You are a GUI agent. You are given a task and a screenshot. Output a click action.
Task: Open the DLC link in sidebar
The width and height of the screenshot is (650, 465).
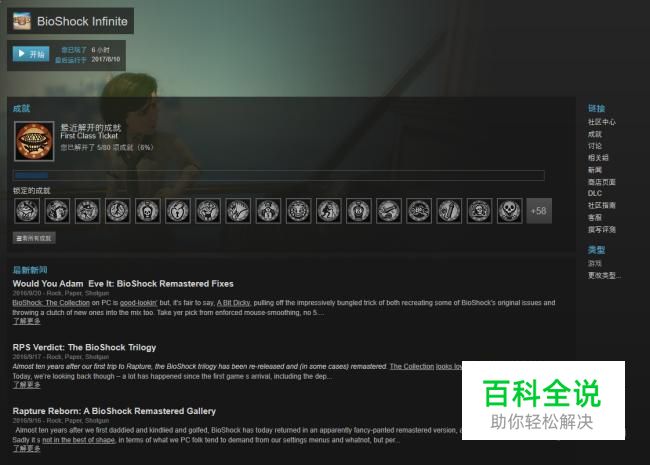pyautogui.click(x=594, y=193)
